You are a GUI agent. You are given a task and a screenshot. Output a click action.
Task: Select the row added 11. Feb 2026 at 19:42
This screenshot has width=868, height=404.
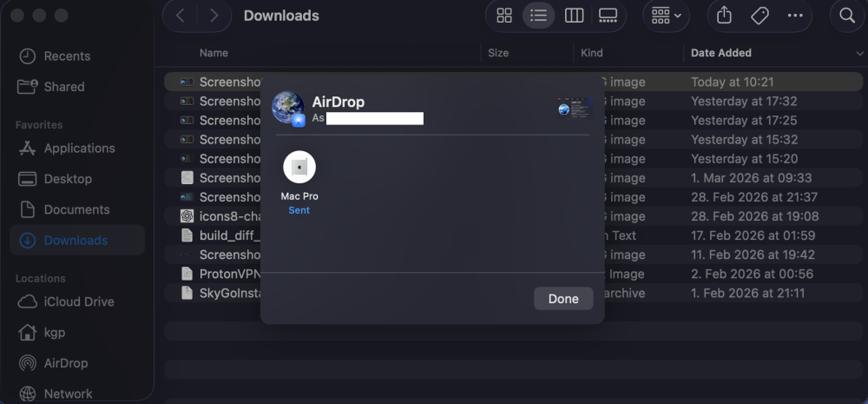513,255
